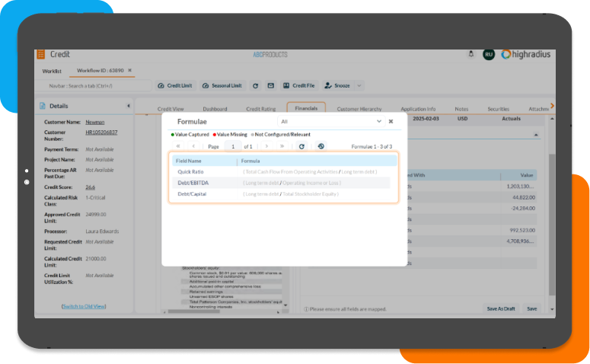Expand the dropdown arrow beside Snooze
The width and height of the screenshot is (590, 364).
click(359, 86)
